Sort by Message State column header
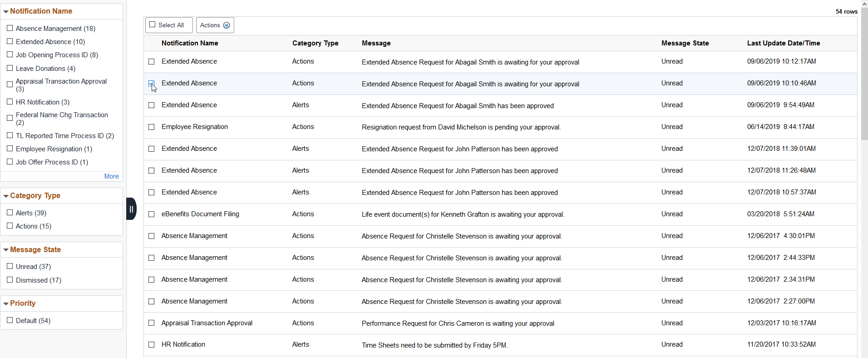The height and width of the screenshot is (358, 868). (x=685, y=43)
